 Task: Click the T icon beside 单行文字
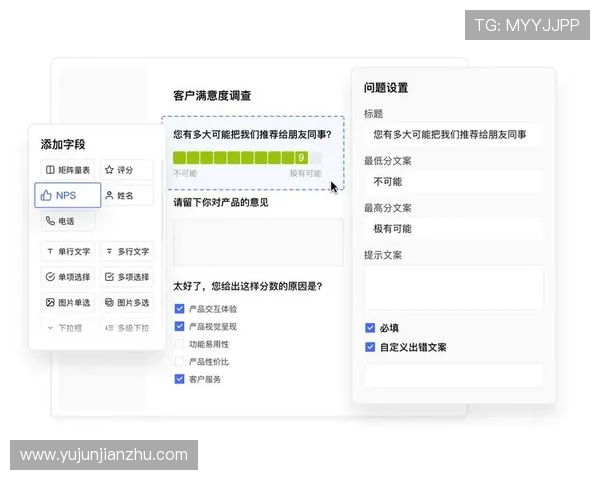click(50, 251)
